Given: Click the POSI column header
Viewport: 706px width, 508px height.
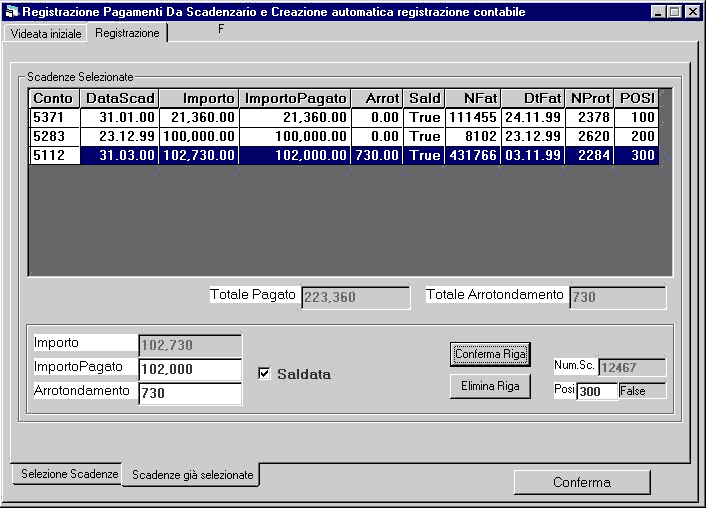Looking at the screenshot, I should [x=636, y=98].
